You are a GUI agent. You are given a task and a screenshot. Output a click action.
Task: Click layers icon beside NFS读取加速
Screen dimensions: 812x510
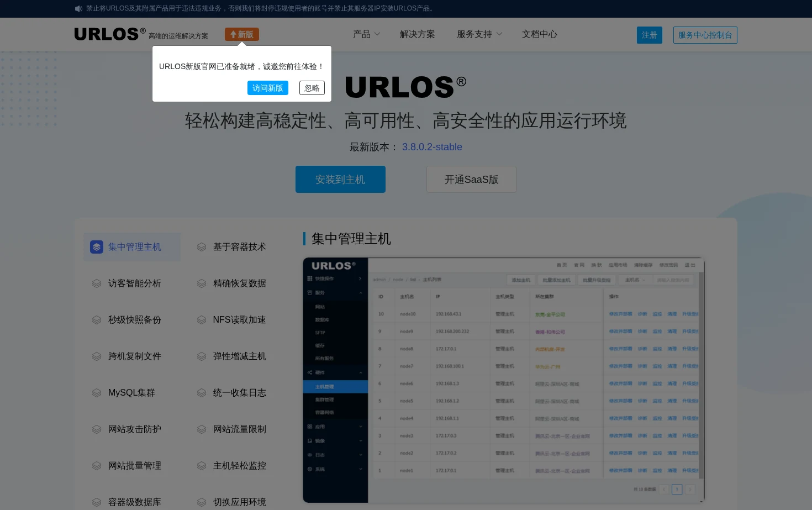coord(202,320)
